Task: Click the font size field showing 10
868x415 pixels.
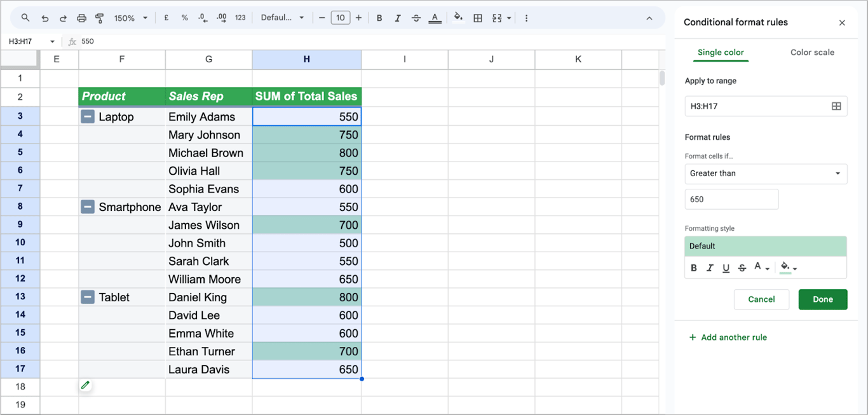Action: 341,18
